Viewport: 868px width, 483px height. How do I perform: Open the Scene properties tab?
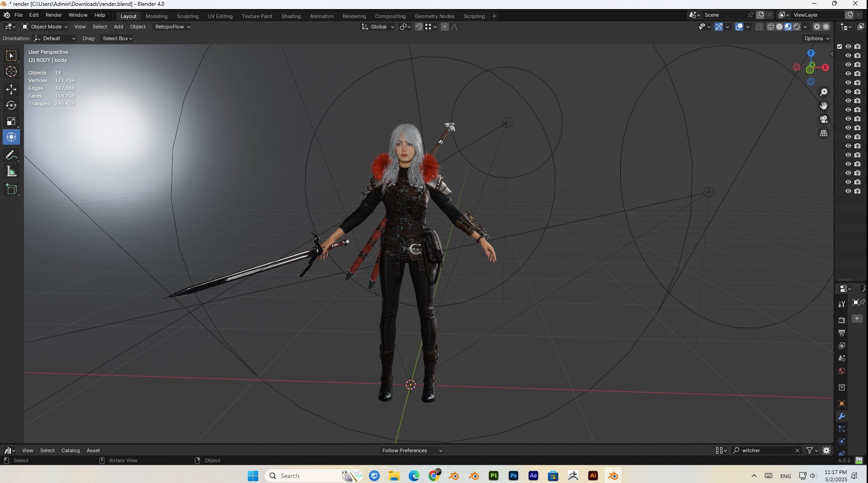click(842, 358)
